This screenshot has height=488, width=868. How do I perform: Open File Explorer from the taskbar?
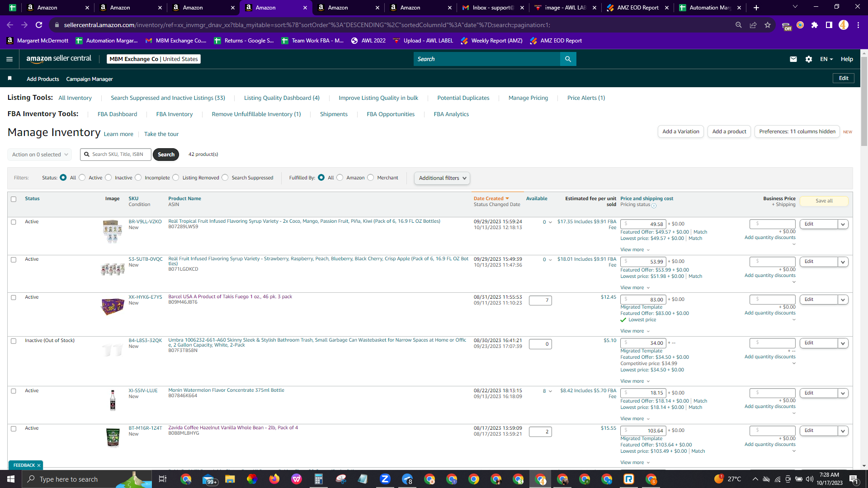point(230,479)
